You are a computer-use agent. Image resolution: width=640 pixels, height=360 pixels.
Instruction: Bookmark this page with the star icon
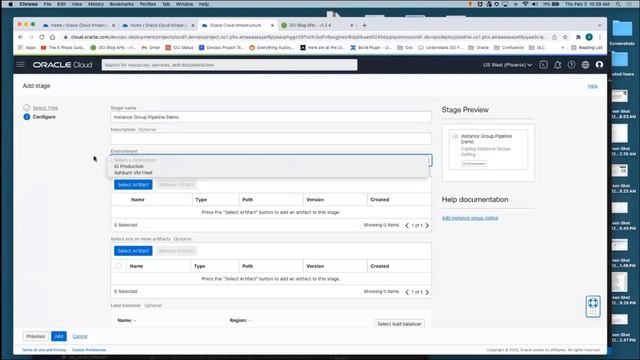(x=565, y=37)
